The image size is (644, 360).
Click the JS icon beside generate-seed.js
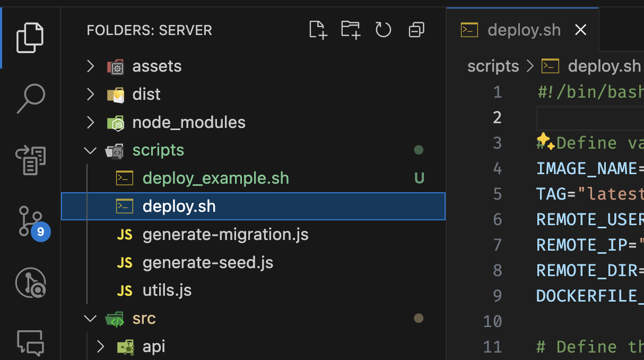point(125,263)
